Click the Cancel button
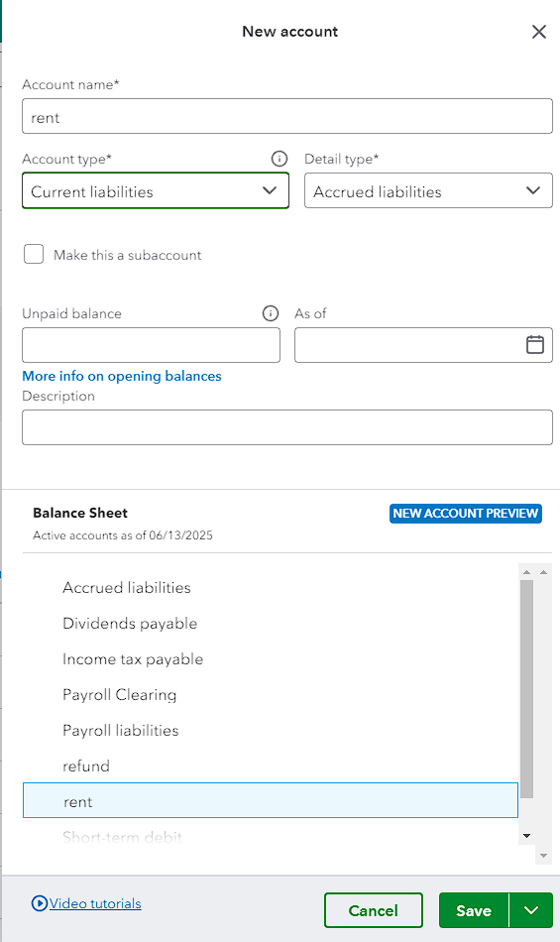 pos(374,910)
